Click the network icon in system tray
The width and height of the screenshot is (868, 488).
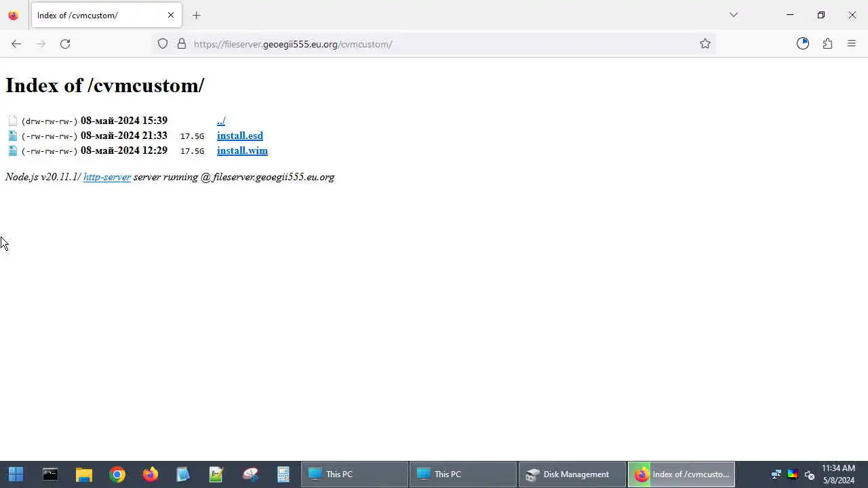pyautogui.click(x=776, y=474)
